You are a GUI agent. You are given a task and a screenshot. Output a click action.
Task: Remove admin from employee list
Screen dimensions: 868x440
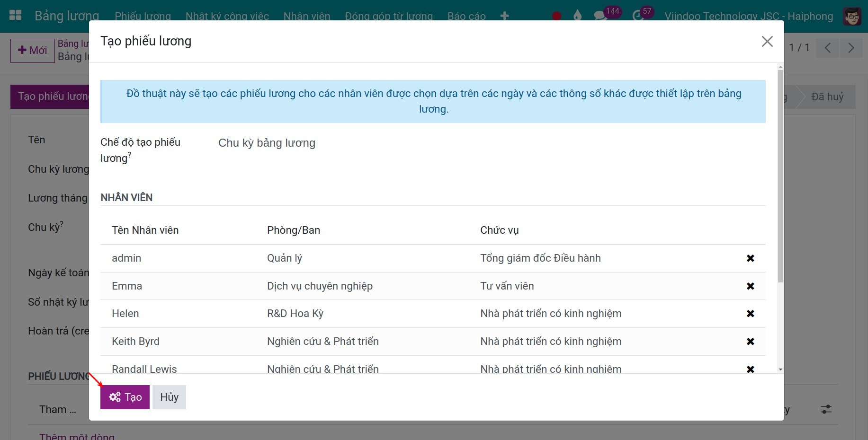[x=750, y=258]
